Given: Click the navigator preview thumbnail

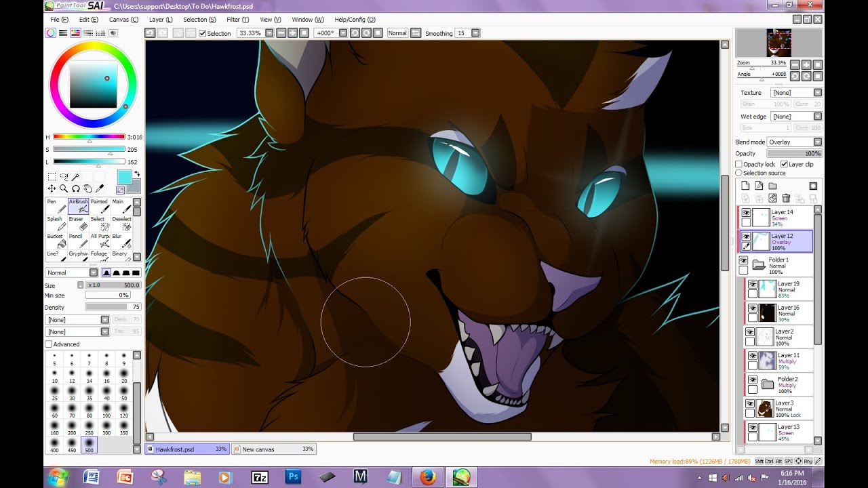Looking at the screenshot, I should pyautogui.click(x=778, y=43).
